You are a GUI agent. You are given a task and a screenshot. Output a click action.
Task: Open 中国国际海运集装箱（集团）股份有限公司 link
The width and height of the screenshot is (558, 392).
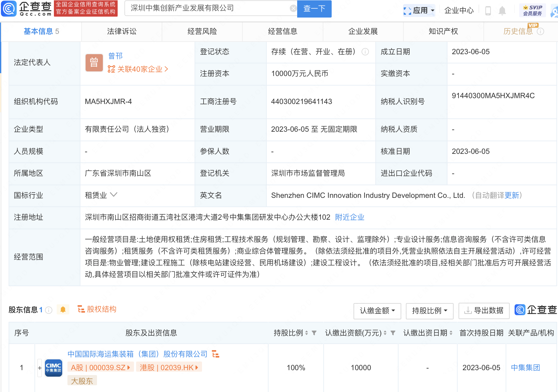pyautogui.click(x=137, y=354)
